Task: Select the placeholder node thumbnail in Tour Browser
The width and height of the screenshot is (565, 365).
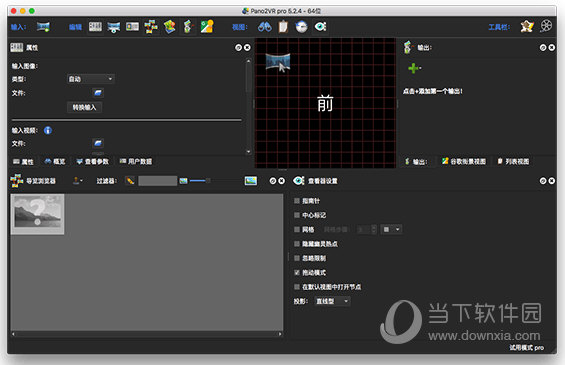Action: (37, 214)
